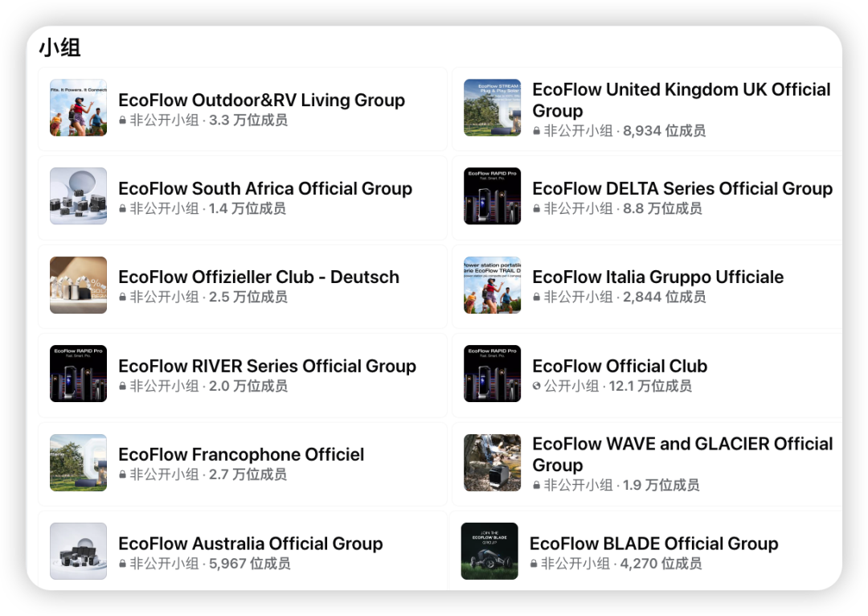Click the '8,934 位成员' member count text
Screen dimensions: 868x616
click(x=665, y=131)
